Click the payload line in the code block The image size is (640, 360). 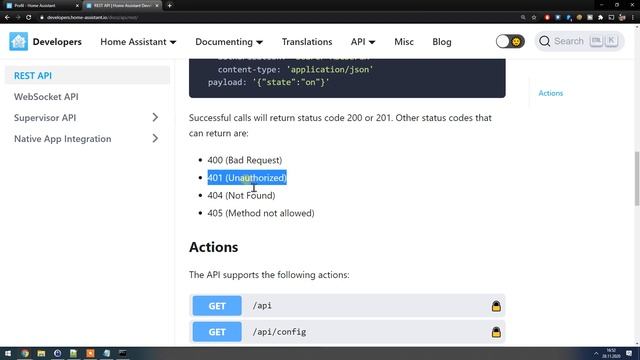pyautogui.click(x=268, y=82)
